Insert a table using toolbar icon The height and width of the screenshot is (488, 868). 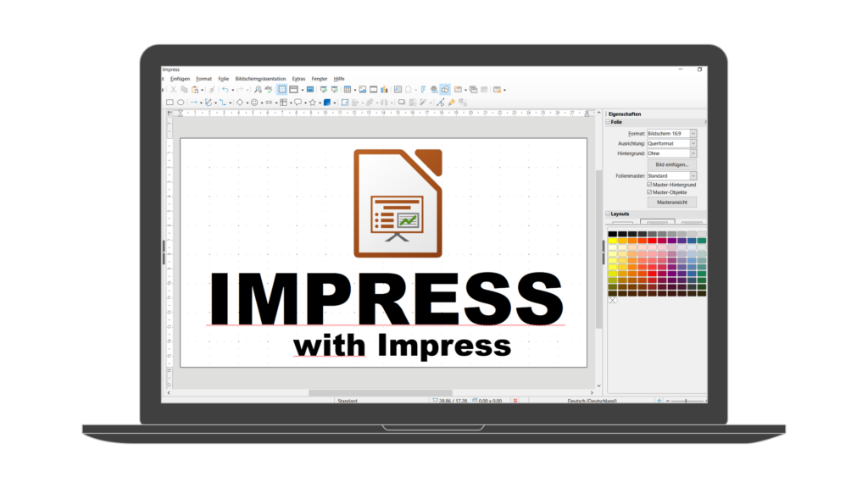(x=348, y=89)
